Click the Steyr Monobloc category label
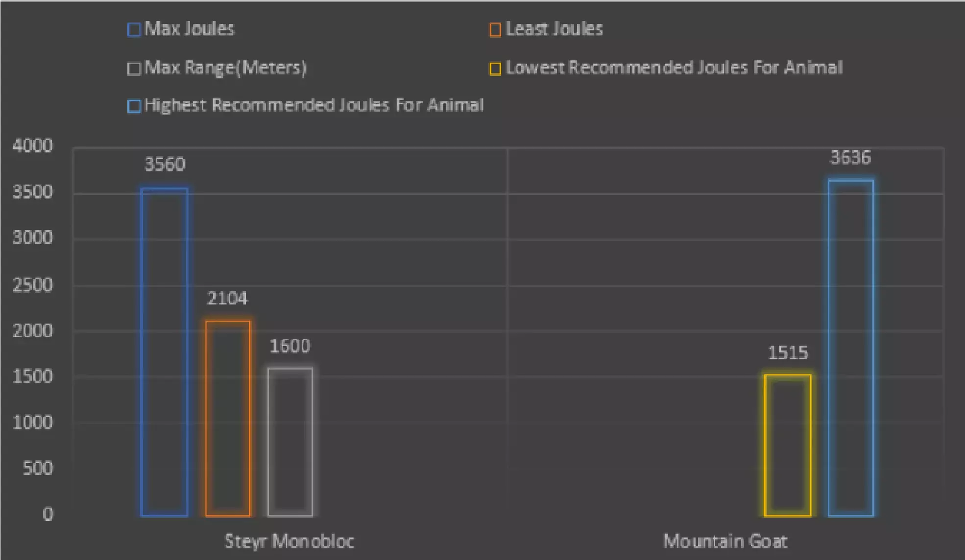Screen dimensions: 965x560 pos(289,541)
